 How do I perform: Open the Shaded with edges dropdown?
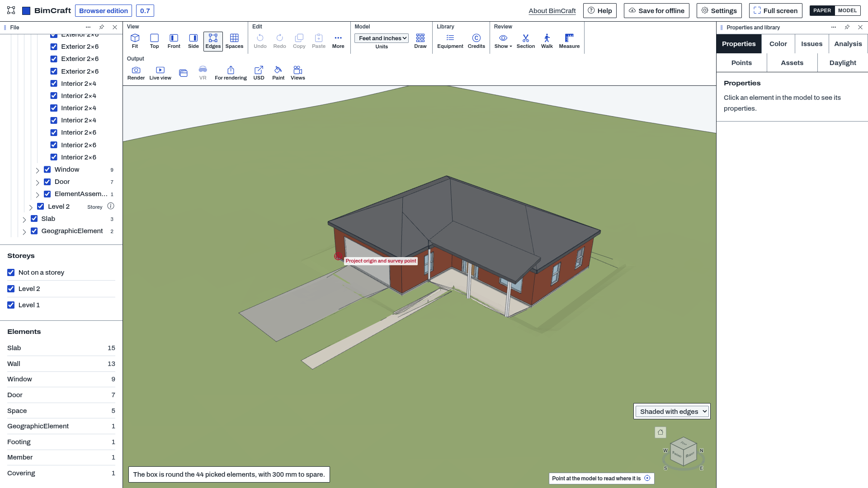(672, 411)
